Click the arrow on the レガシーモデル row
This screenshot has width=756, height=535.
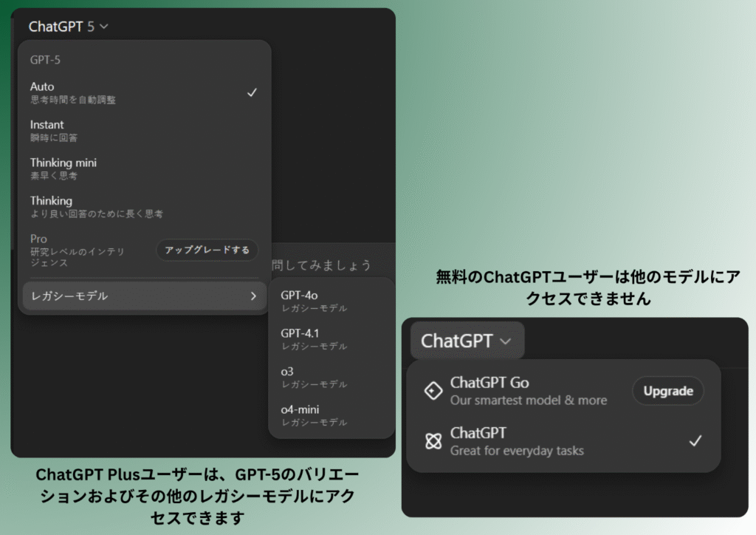point(254,296)
